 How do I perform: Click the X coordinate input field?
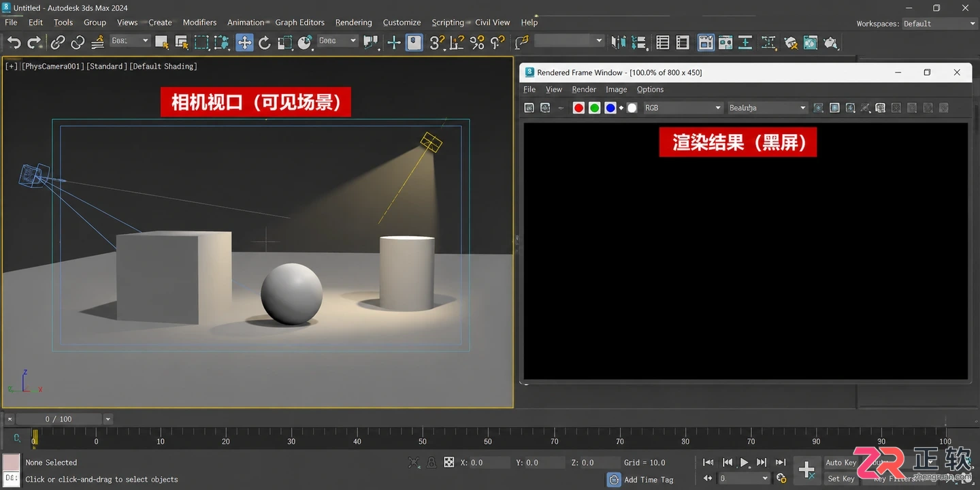(489, 463)
